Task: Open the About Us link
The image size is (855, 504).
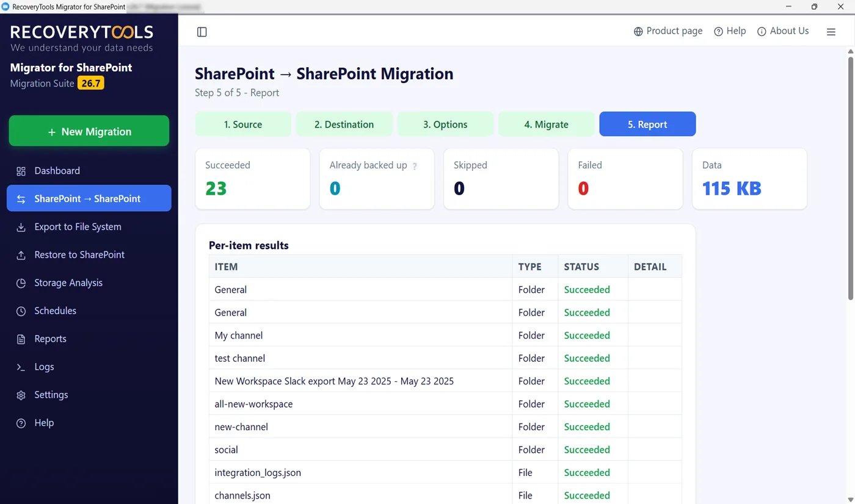Action: (783, 31)
